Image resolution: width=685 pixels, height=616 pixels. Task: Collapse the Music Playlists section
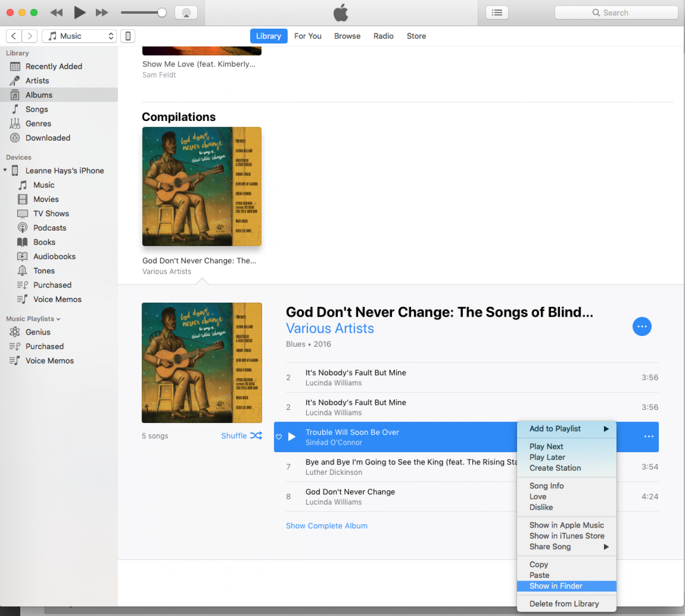click(58, 319)
